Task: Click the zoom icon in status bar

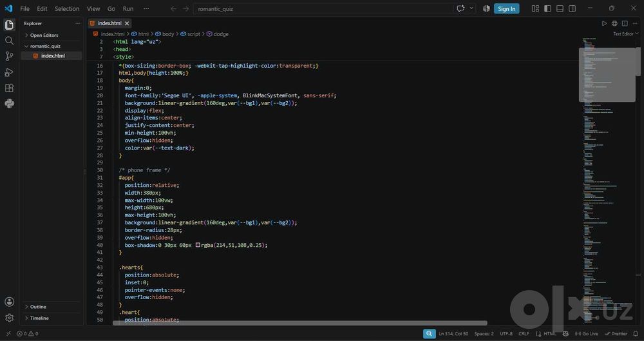Action: tap(429, 334)
